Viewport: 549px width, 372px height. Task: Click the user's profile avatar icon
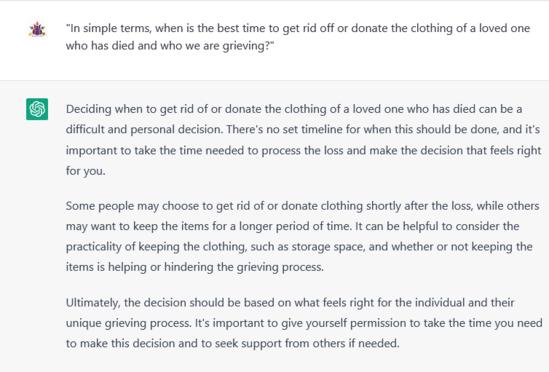[37, 29]
